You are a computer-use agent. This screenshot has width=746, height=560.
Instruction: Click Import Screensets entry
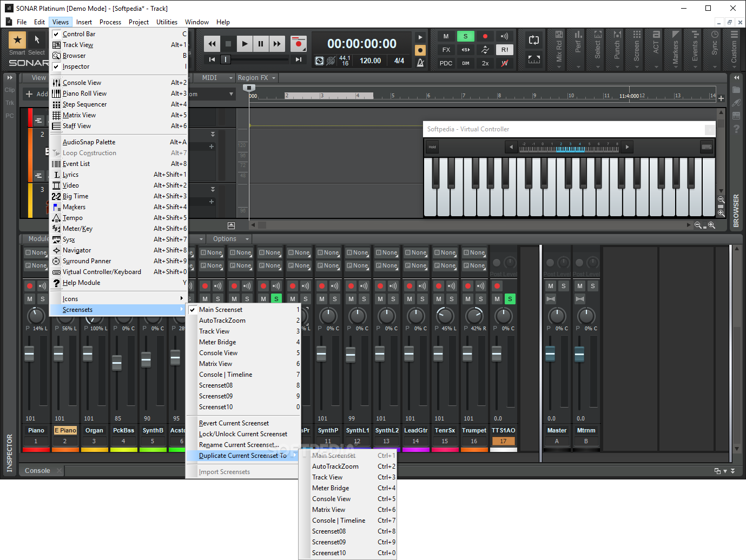[x=243, y=472]
